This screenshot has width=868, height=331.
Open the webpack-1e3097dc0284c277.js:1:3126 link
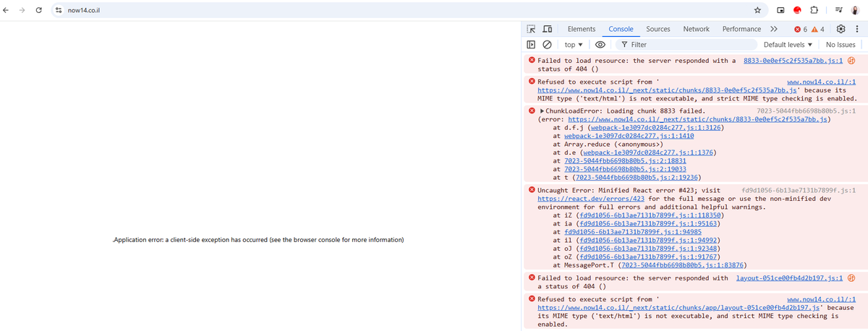[655, 126]
